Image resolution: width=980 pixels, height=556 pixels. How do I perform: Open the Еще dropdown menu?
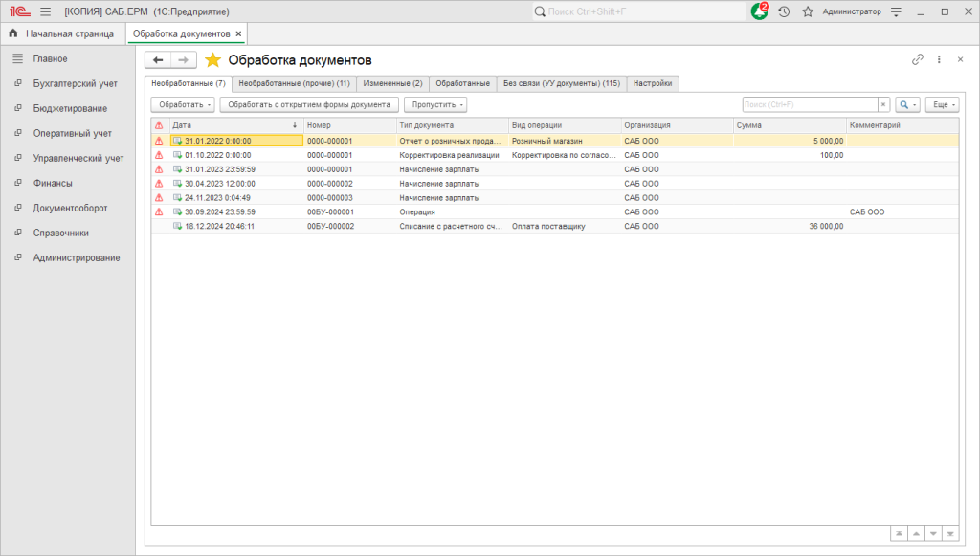[x=942, y=104]
